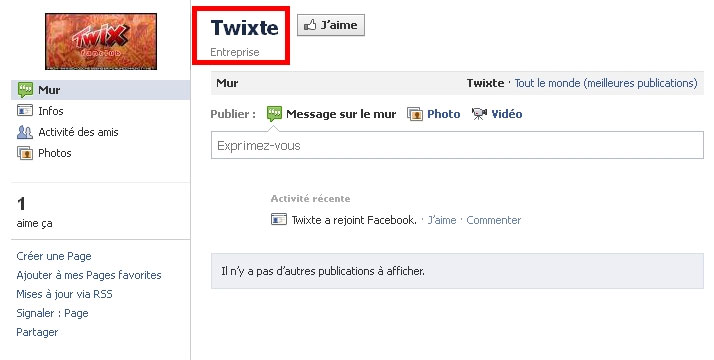Click the Message sur le mur bubble icon

tap(274, 114)
